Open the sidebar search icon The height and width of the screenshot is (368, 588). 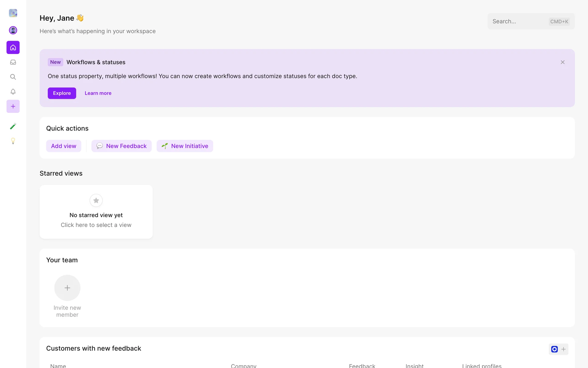coord(13,77)
